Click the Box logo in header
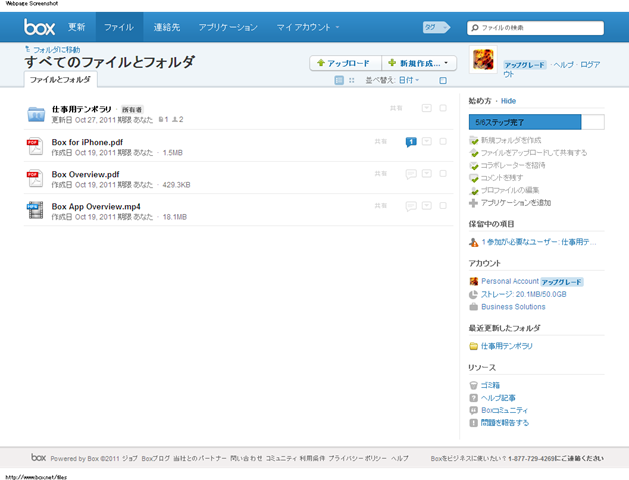Image resolution: width=629 pixels, height=480 pixels. coord(39,27)
